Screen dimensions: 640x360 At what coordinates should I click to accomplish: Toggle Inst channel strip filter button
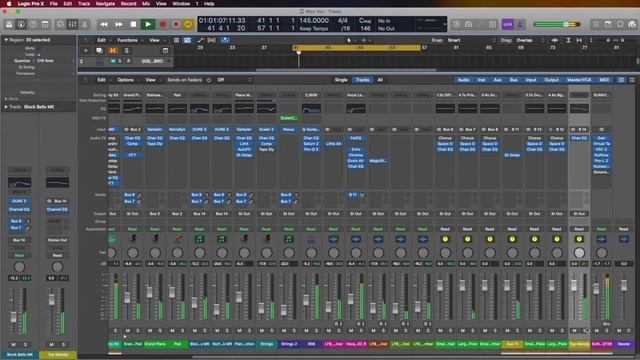click(482, 80)
